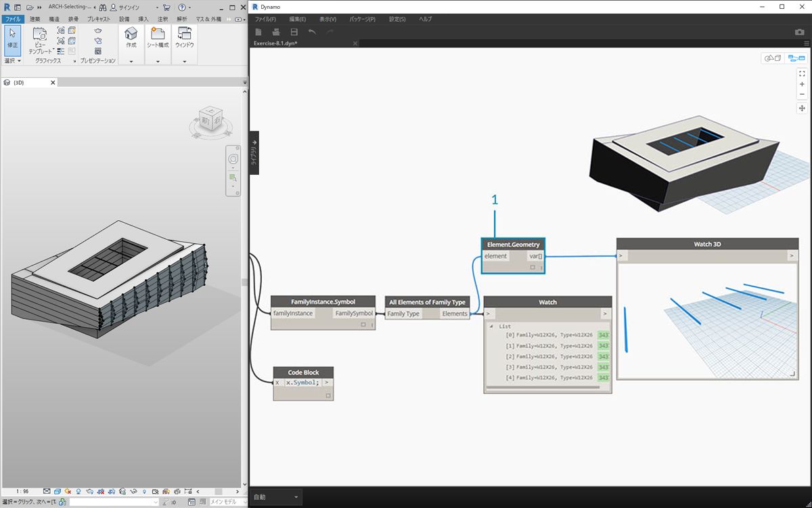This screenshot has height=508, width=812.
Task: Click the worksets icon in Revit status bar
Action: (62, 502)
